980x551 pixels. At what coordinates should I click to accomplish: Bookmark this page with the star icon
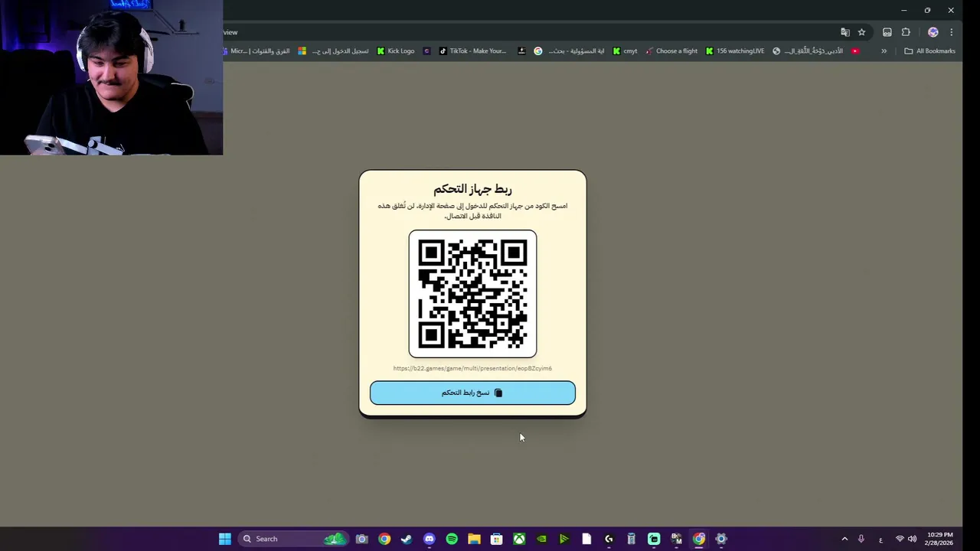(x=861, y=32)
